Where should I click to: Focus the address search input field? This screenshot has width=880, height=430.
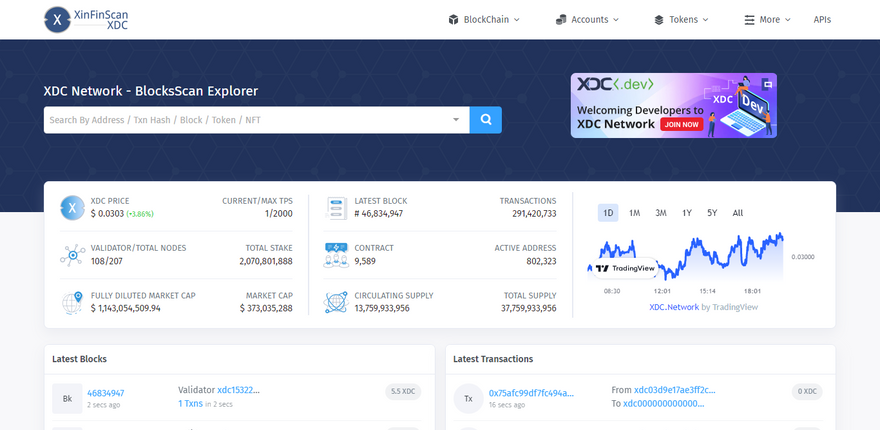245,120
